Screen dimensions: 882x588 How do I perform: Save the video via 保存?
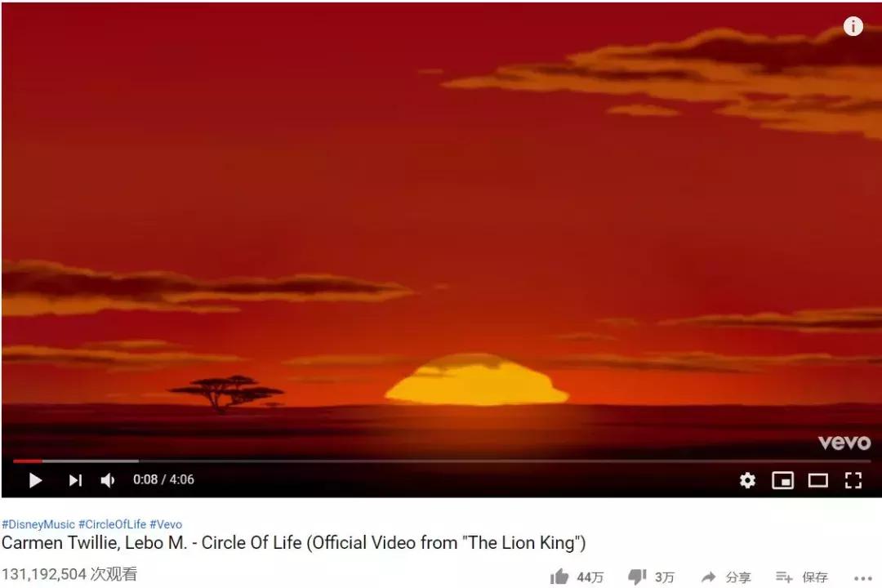pos(802,577)
